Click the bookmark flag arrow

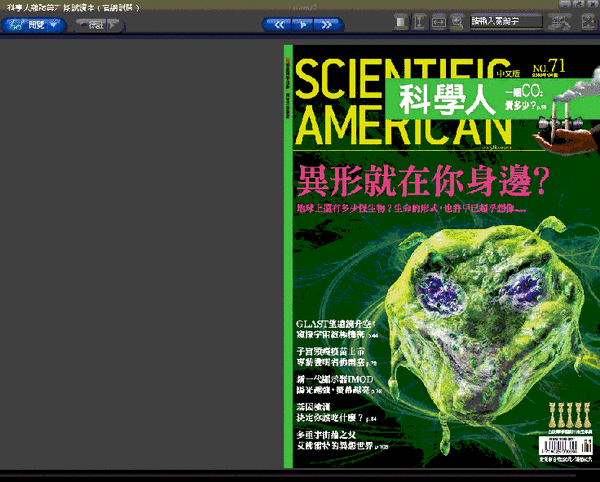[x=114, y=26]
